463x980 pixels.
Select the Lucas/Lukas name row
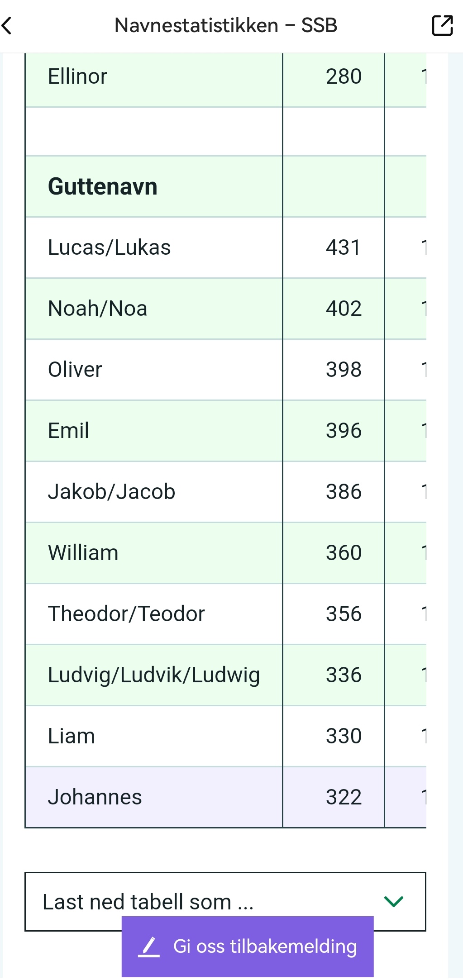pos(226,247)
